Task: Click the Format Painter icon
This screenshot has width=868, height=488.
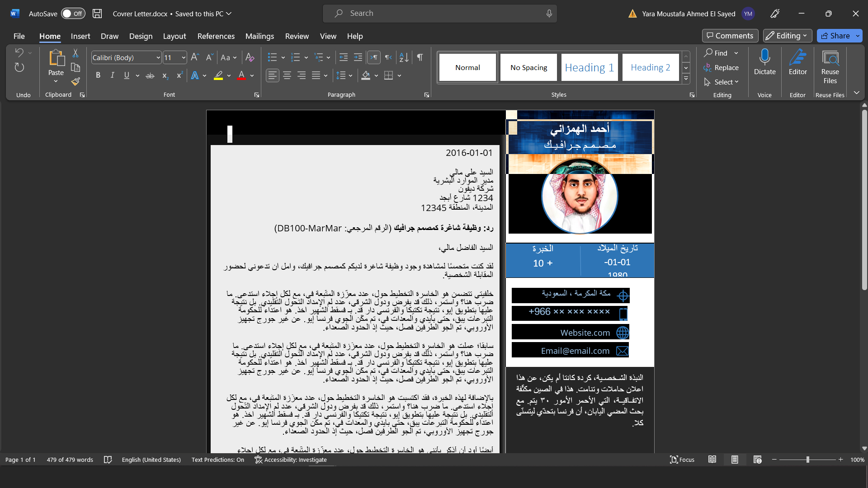Action: pos(75,82)
